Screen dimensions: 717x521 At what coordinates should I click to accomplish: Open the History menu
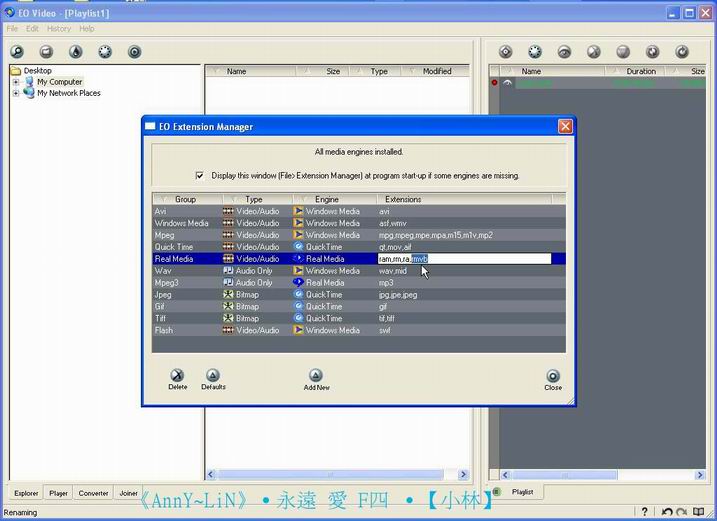click(59, 28)
